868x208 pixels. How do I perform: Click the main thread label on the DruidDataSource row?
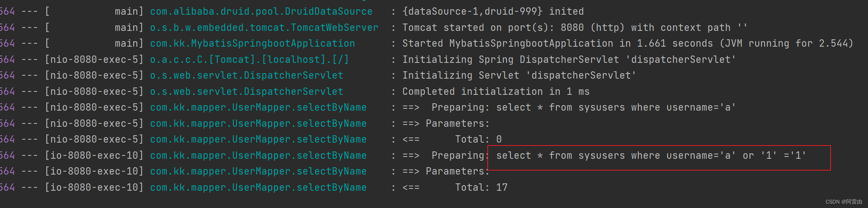coord(129,11)
